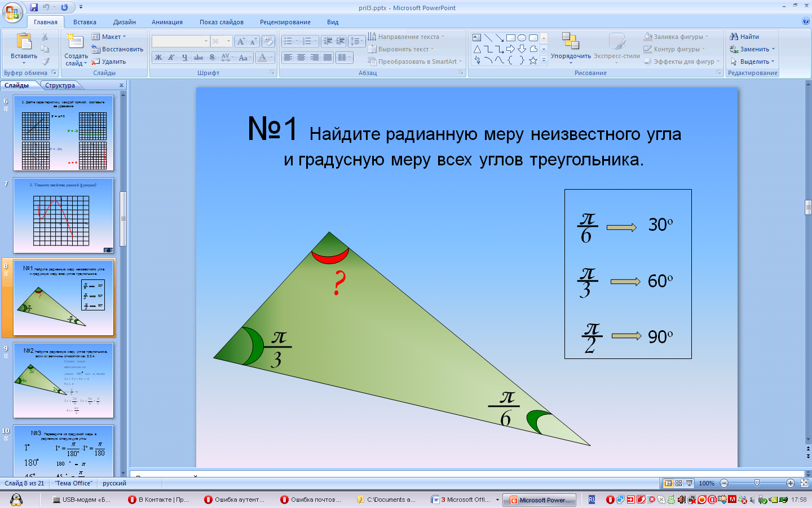
Task: Click the zoom slider handle
Action: tap(757, 483)
